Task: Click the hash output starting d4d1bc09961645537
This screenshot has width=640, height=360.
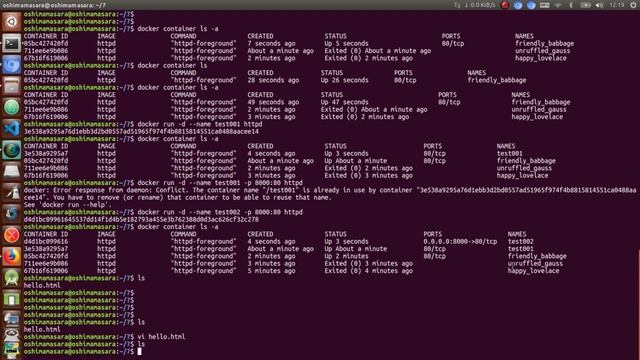Action: point(141,220)
